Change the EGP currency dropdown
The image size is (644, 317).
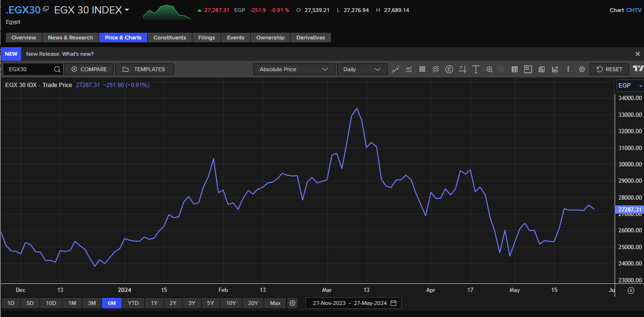tap(630, 86)
